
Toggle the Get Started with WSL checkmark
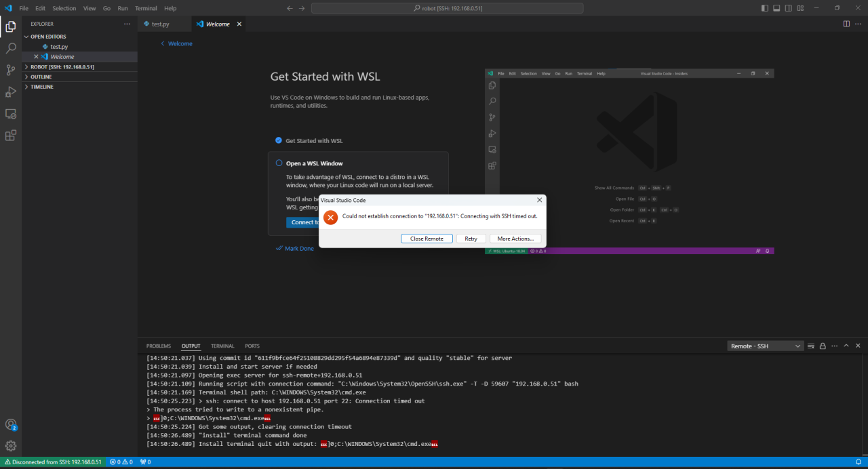point(278,140)
